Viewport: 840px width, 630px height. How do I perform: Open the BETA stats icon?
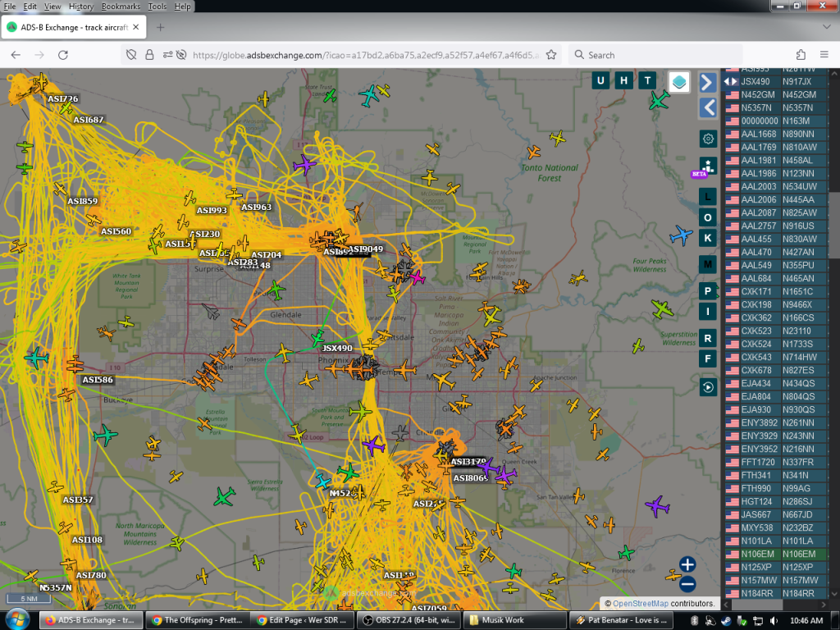tap(708, 166)
